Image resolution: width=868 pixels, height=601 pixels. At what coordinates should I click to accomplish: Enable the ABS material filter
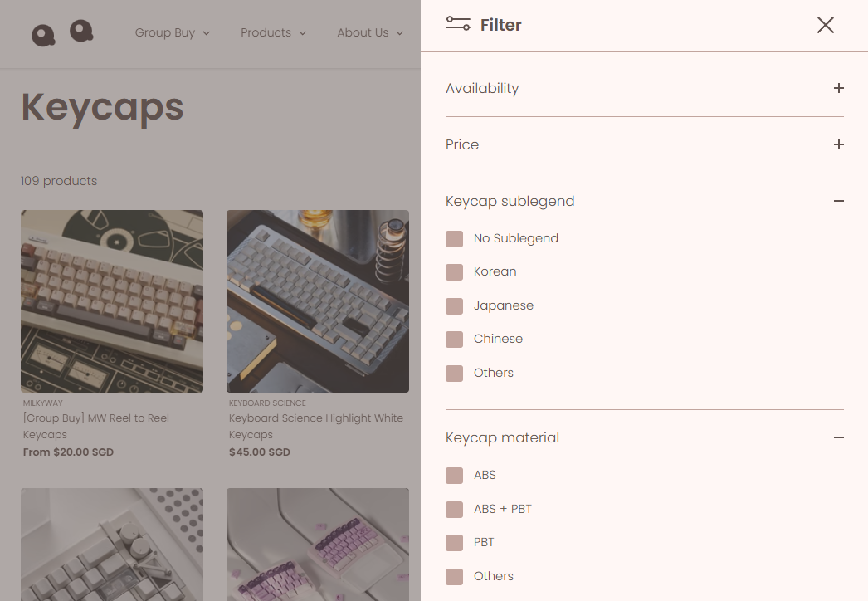coord(454,475)
